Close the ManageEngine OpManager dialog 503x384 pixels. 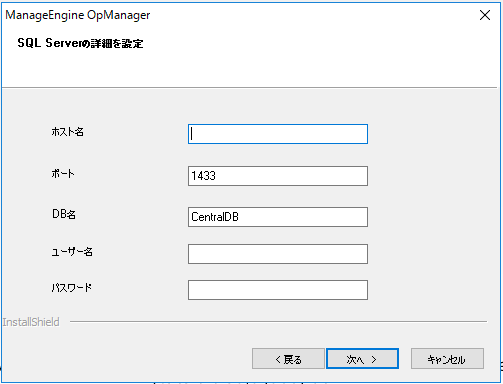click(485, 15)
